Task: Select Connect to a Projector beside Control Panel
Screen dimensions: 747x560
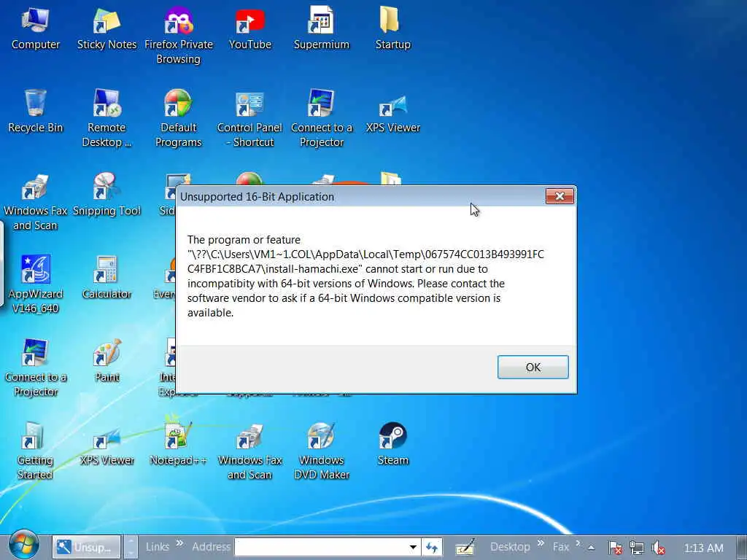Action: [321, 119]
